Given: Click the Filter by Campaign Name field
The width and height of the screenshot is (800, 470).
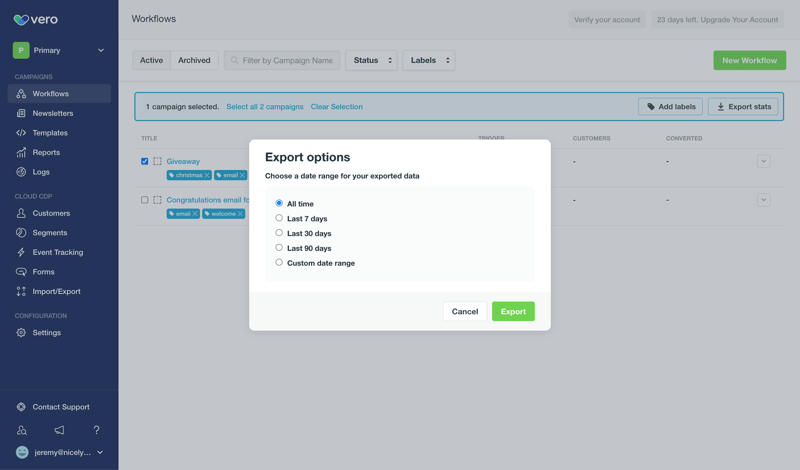Looking at the screenshot, I should pyautogui.click(x=287, y=60).
